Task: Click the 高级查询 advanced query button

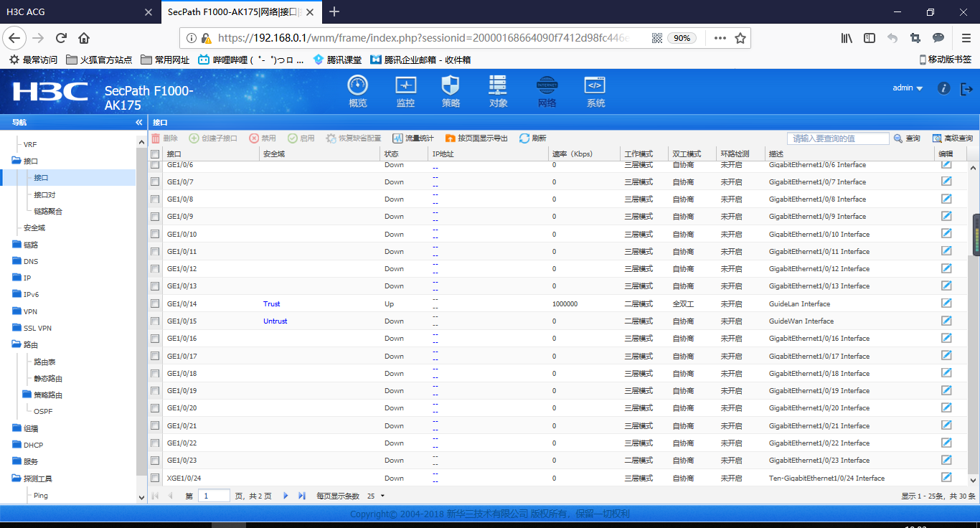Action: pos(953,138)
